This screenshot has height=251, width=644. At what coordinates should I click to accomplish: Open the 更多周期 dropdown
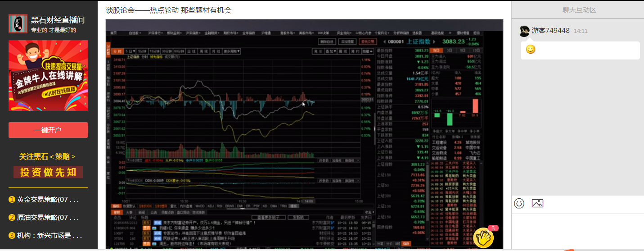(231, 51)
